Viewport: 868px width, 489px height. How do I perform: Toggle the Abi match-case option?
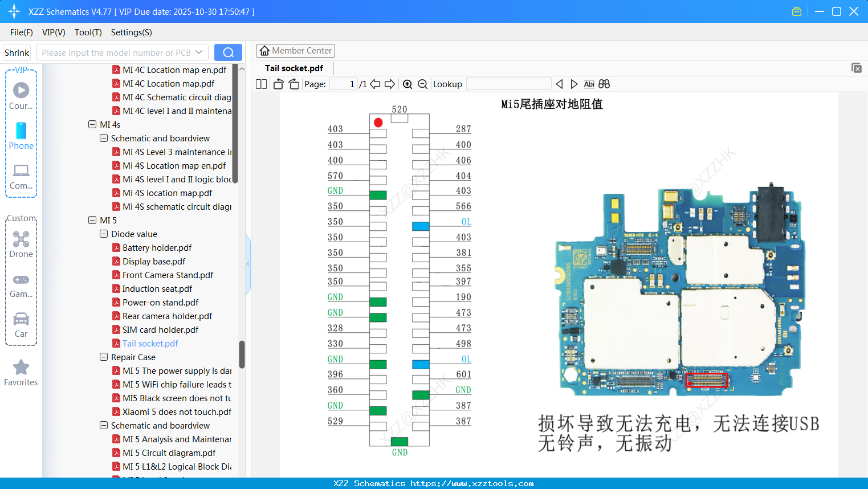(x=589, y=84)
